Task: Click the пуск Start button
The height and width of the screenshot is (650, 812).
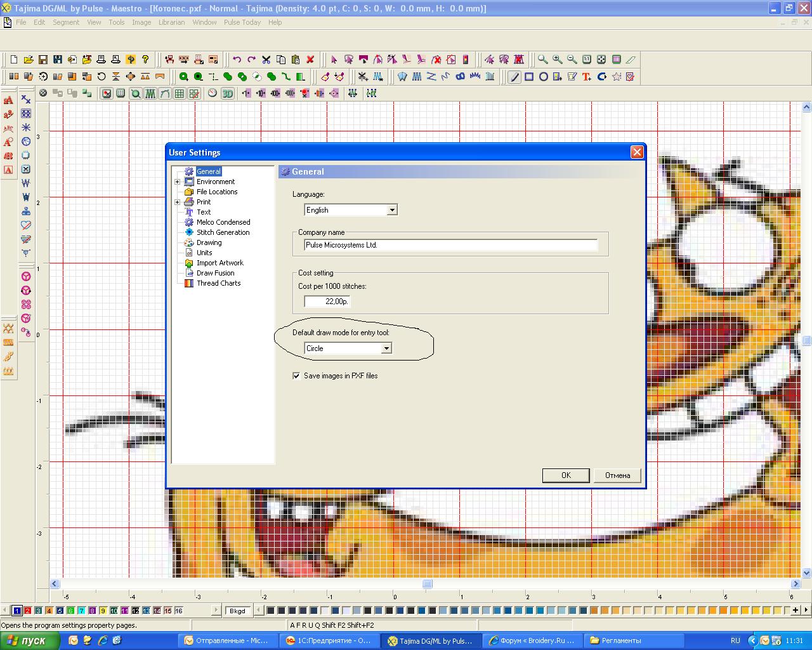Action: point(30,640)
